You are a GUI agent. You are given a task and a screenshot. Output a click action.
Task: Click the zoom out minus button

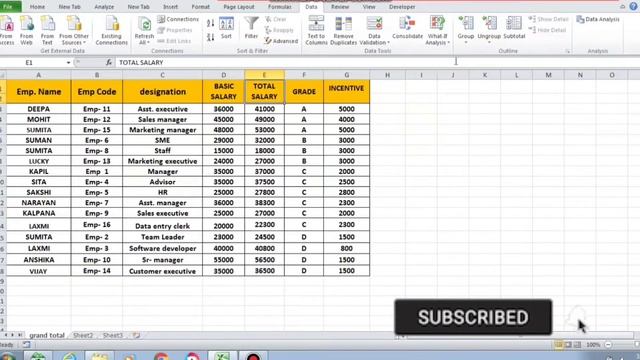click(608, 345)
